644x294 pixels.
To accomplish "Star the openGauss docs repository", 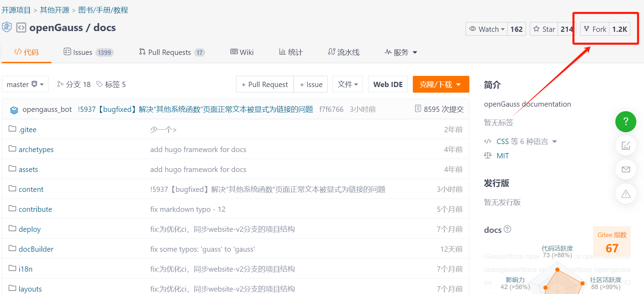I will click(x=544, y=29).
